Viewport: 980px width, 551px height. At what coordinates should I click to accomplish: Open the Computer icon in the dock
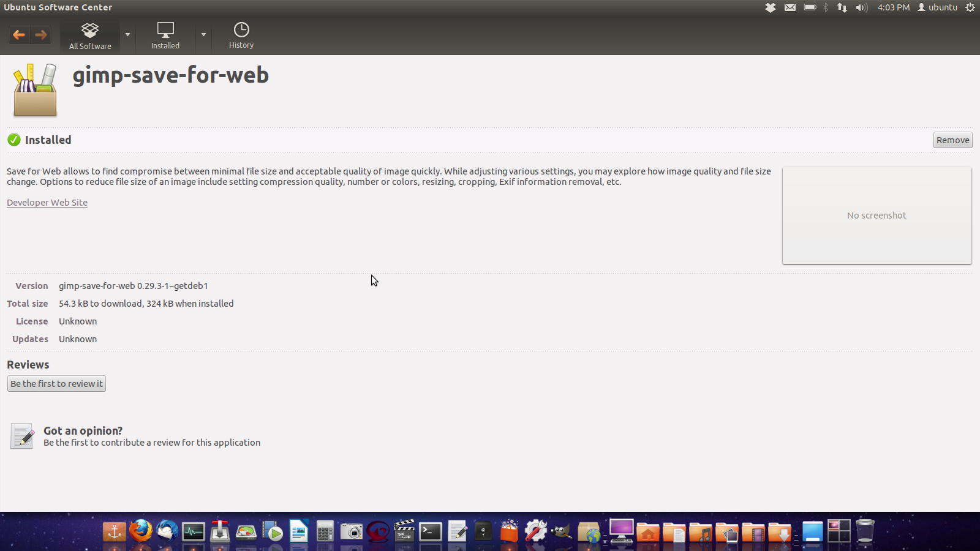pyautogui.click(x=621, y=531)
